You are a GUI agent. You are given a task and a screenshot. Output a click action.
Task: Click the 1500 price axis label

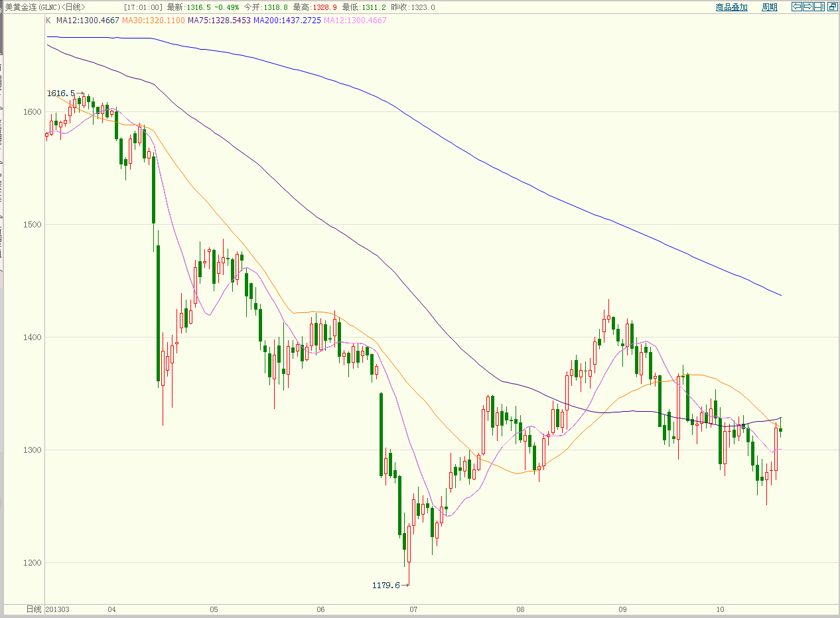33,225
